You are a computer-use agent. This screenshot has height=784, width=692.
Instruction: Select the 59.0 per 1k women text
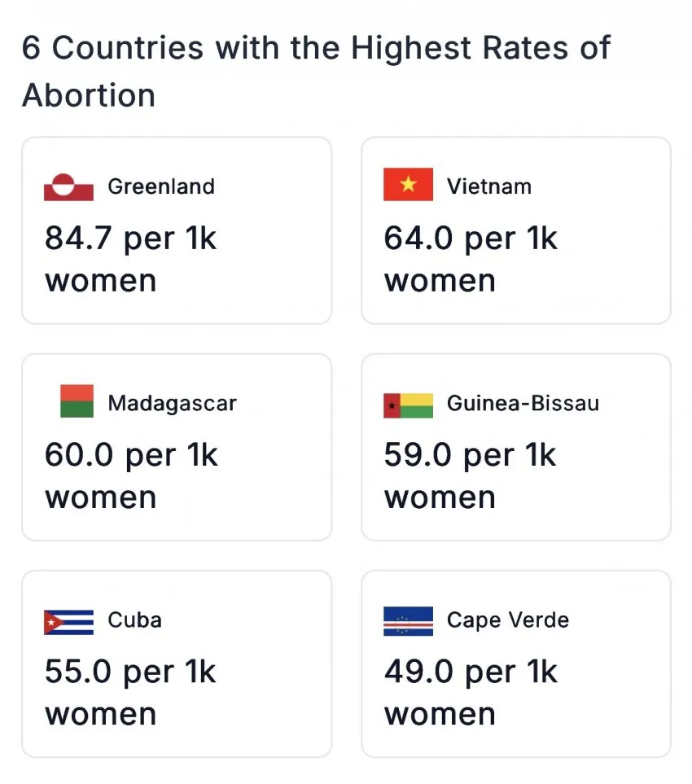pos(470,476)
